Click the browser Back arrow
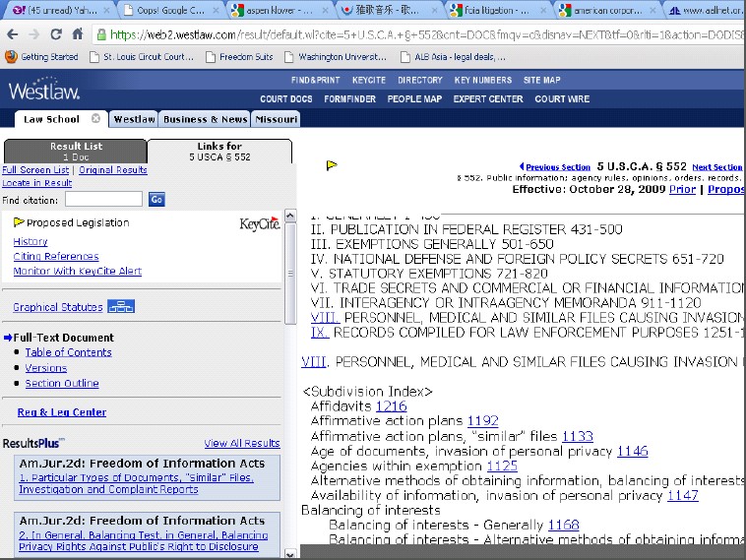The image size is (746, 560). coord(13,34)
